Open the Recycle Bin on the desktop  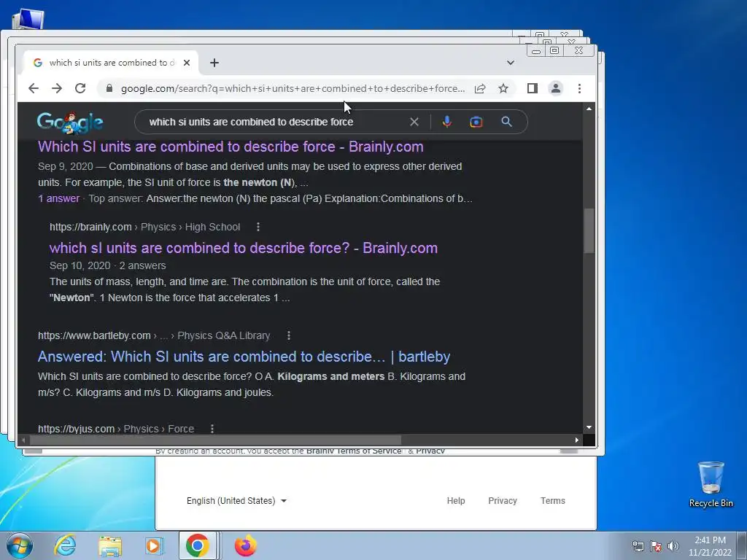(711, 484)
